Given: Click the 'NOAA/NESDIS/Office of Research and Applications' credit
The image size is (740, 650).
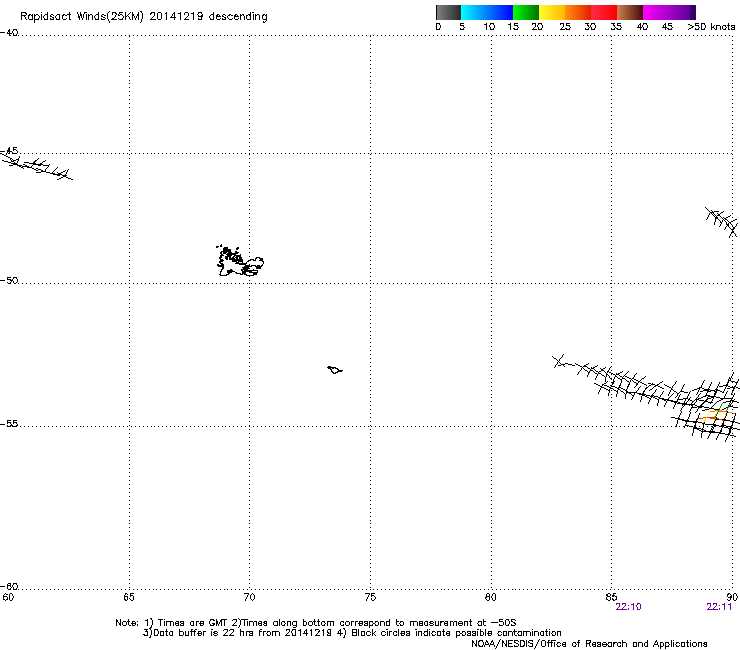Looking at the screenshot, I should pyautogui.click(x=589, y=644).
